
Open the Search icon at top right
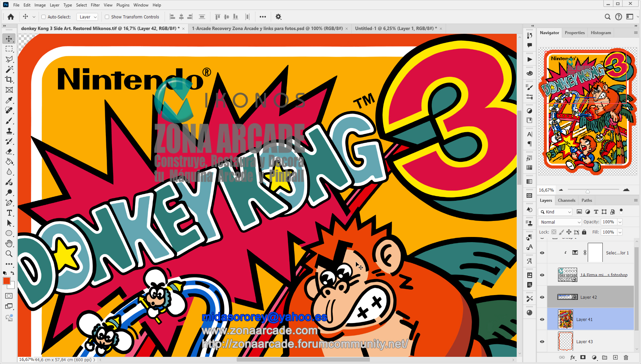pyautogui.click(x=608, y=17)
